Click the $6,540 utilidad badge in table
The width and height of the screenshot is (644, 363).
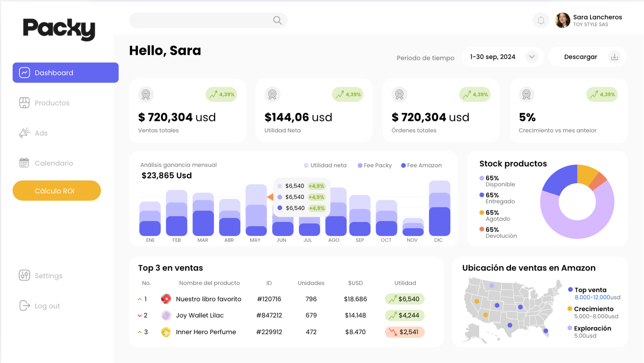[x=405, y=299]
